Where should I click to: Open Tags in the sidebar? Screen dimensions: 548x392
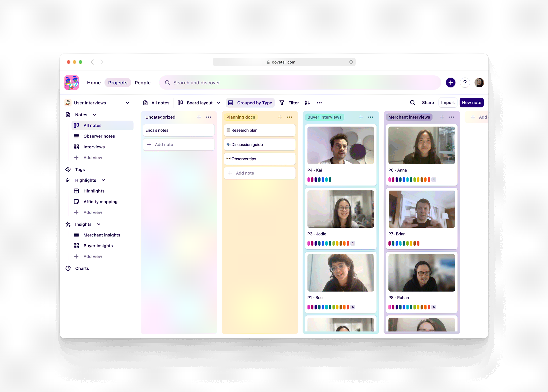point(80,169)
